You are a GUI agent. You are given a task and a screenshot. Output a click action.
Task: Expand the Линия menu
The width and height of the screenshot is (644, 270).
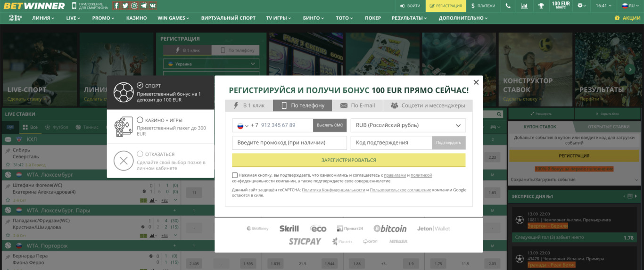click(x=43, y=18)
